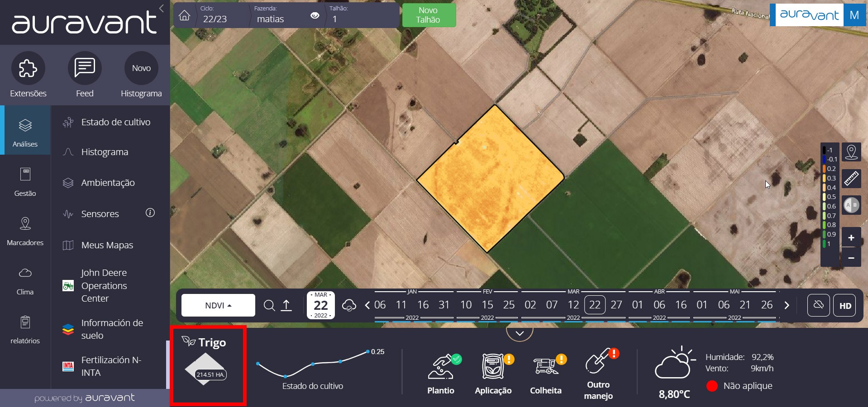This screenshot has width=868, height=407.
Task: Toggle HD imagery button
Action: (x=845, y=305)
